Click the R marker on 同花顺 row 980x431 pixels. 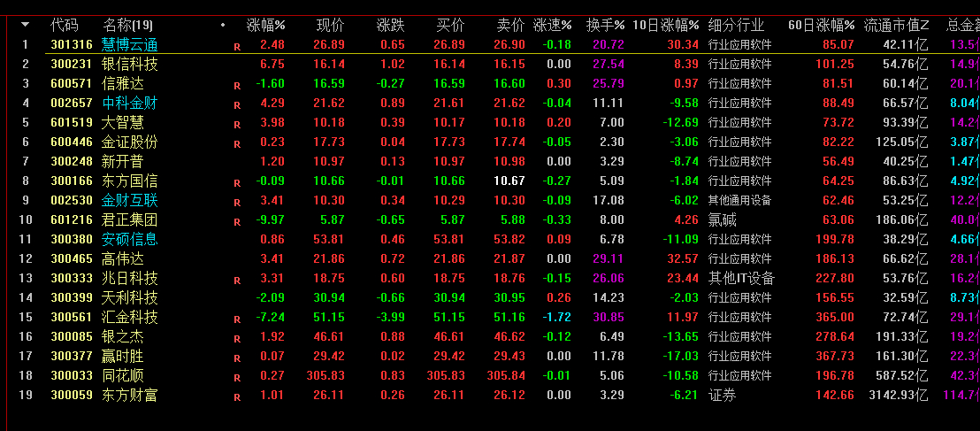pyautogui.click(x=237, y=378)
